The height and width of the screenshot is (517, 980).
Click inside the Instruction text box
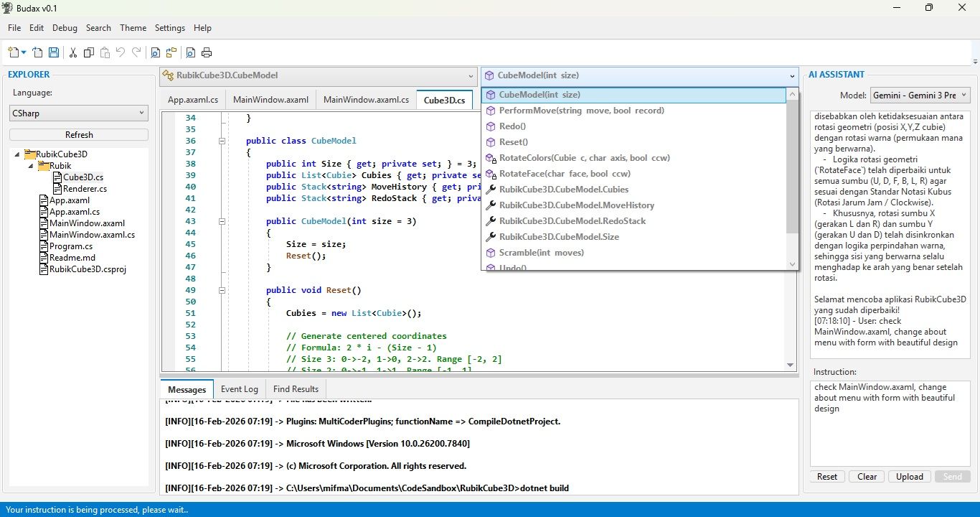coord(890,431)
